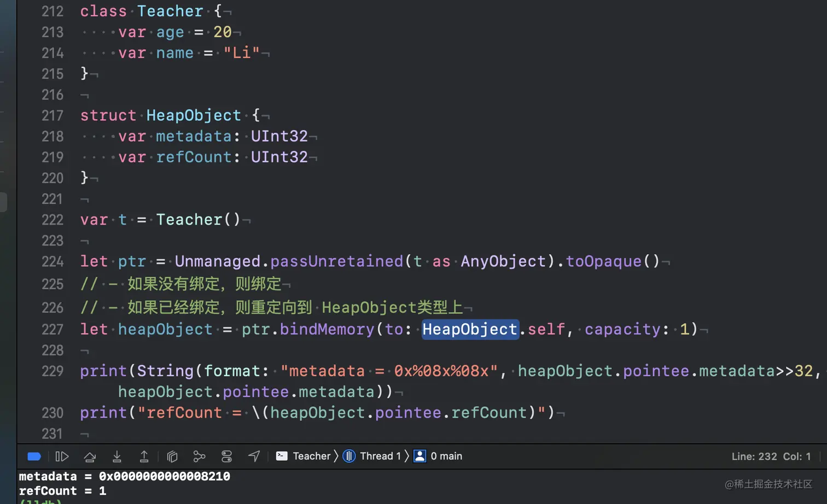This screenshot has height=504, width=827.
Task: Click the 0 main stack frame icon
Action: 420,456
